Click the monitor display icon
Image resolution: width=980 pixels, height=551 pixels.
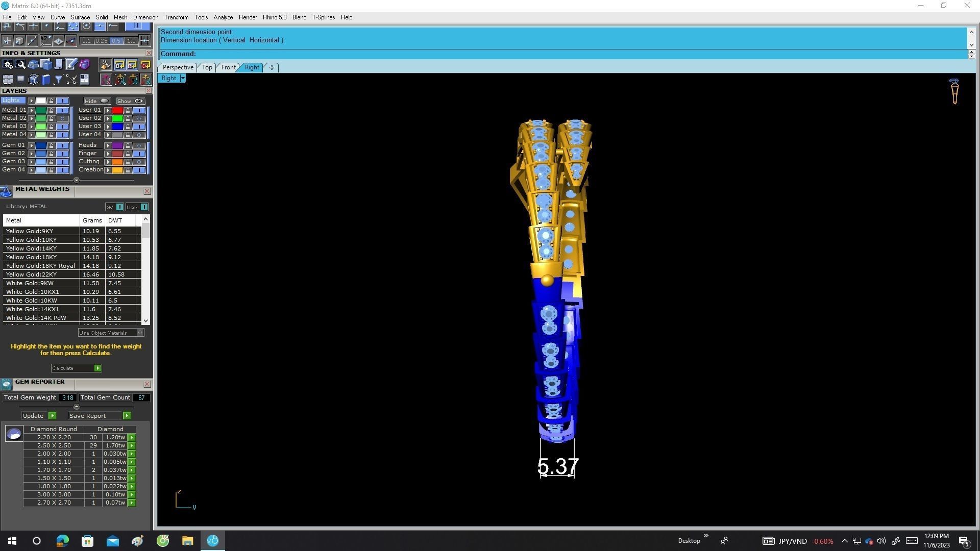pos(20,79)
